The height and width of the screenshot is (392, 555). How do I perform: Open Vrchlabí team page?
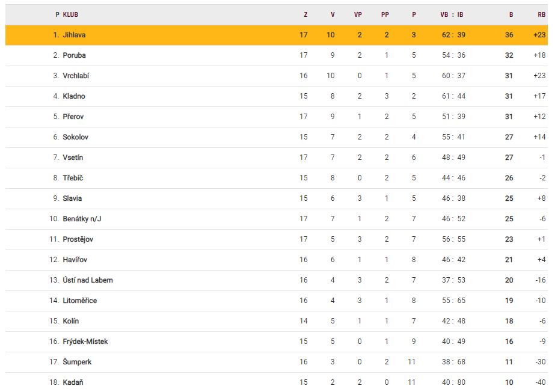[x=76, y=76]
